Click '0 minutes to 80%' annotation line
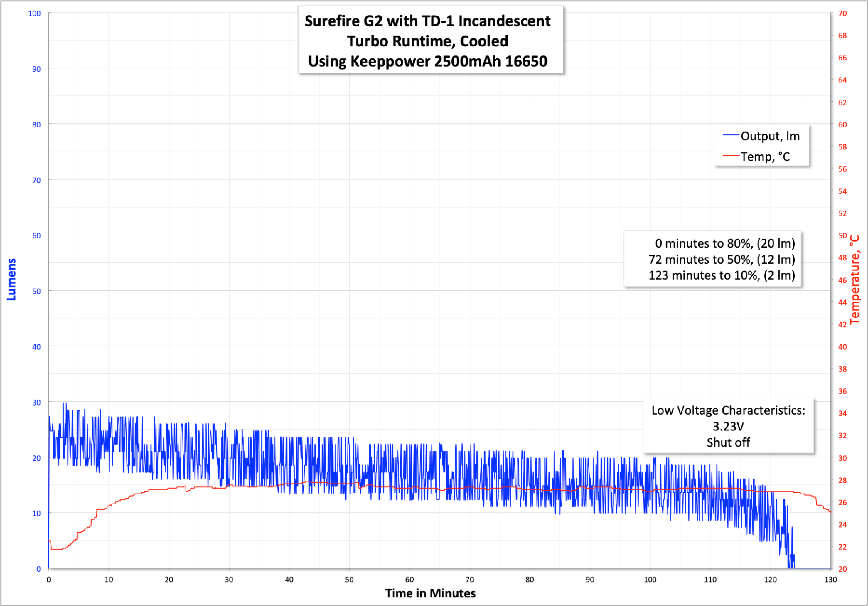868x606 pixels. click(x=724, y=243)
